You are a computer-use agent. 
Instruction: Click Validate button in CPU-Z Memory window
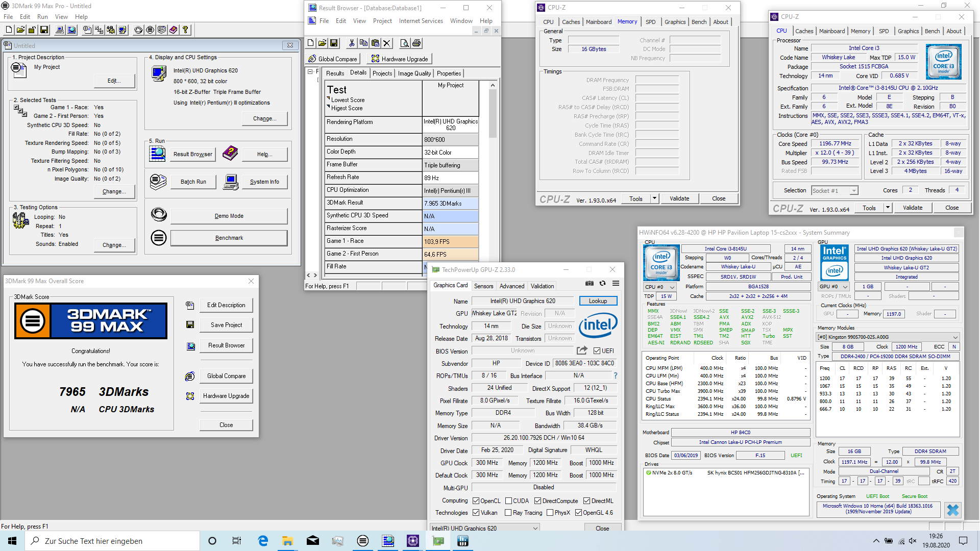(x=679, y=198)
